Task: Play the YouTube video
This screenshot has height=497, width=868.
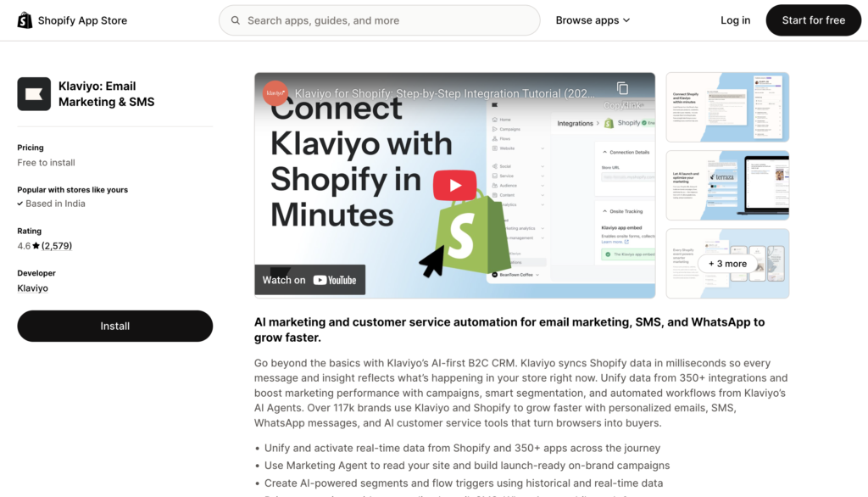Action: point(454,186)
